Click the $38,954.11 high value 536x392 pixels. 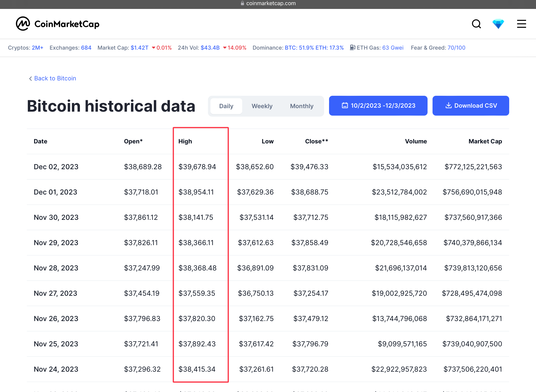pyautogui.click(x=196, y=192)
